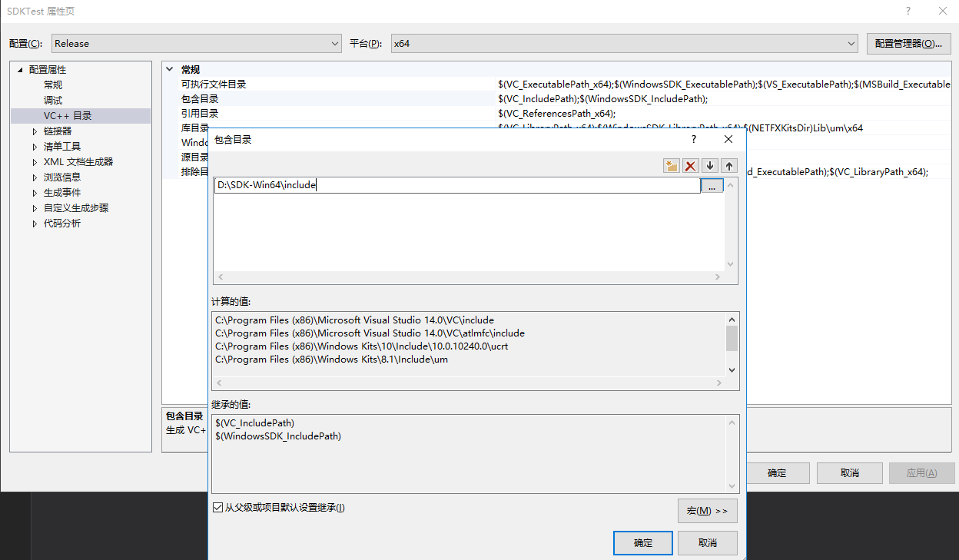Click 取消 in the property pages window

click(x=849, y=473)
